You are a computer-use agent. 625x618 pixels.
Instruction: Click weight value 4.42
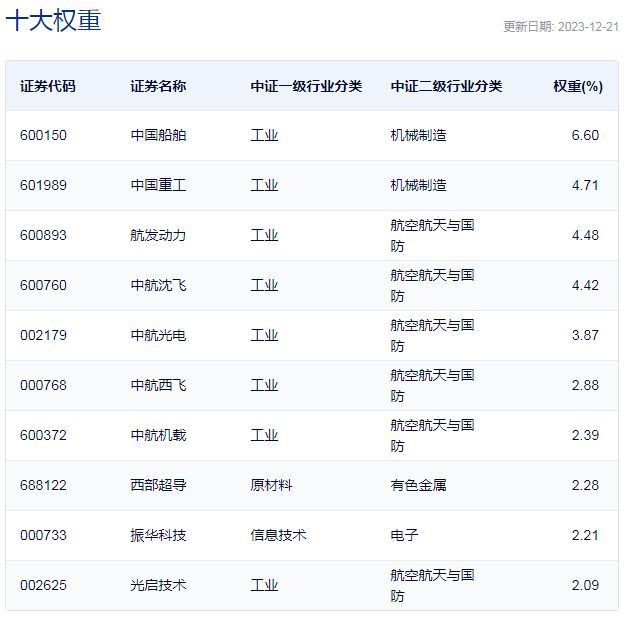[x=585, y=285]
